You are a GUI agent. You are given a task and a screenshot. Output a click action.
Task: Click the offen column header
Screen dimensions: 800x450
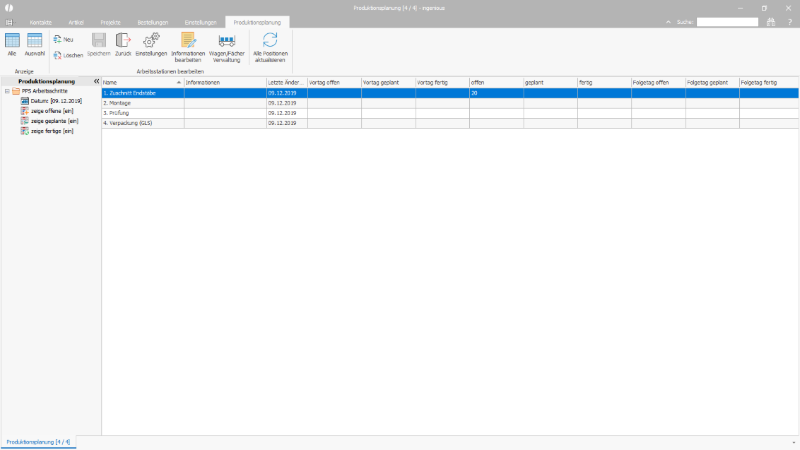tap(496, 82)
